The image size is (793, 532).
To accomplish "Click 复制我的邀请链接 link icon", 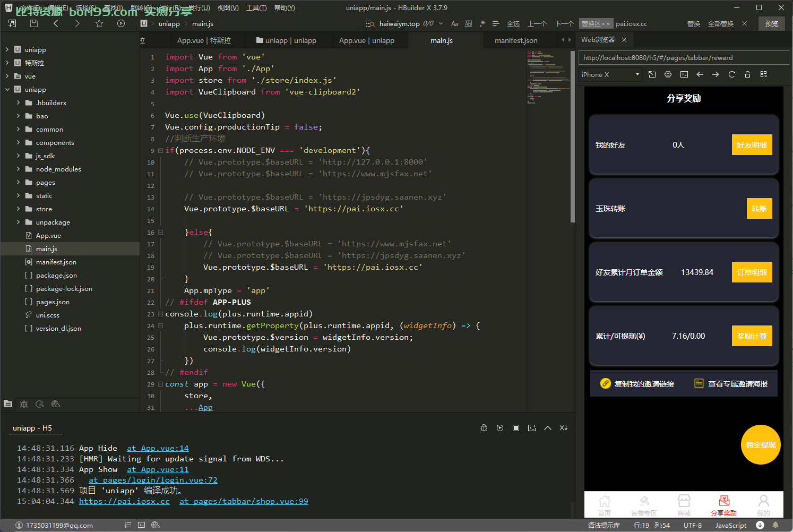I will coord(605,383).
